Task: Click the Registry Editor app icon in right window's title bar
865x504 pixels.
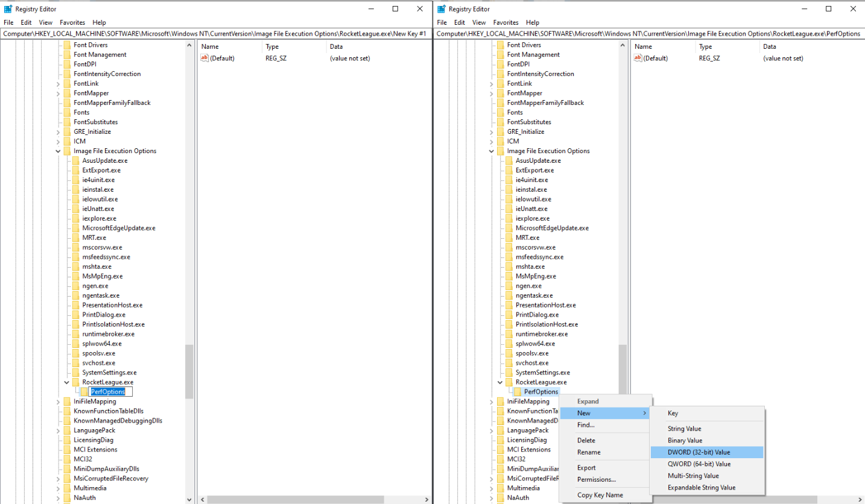Action: click(x=442, y=9)
